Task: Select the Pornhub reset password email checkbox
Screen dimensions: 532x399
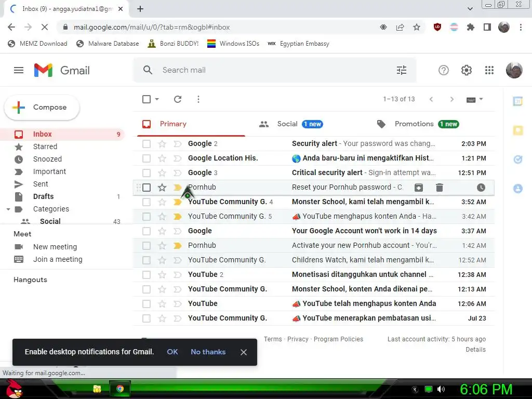Action: point(147,187)
